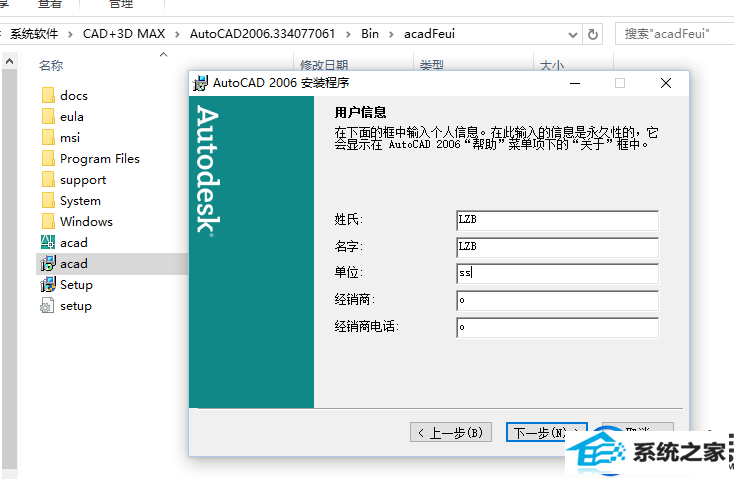Click the docs folder name

74,96
